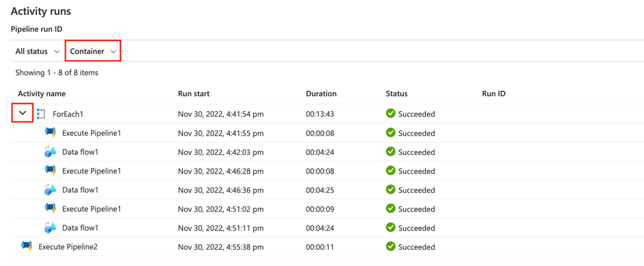Click duration value 00:00:09

tap(320, 209)
